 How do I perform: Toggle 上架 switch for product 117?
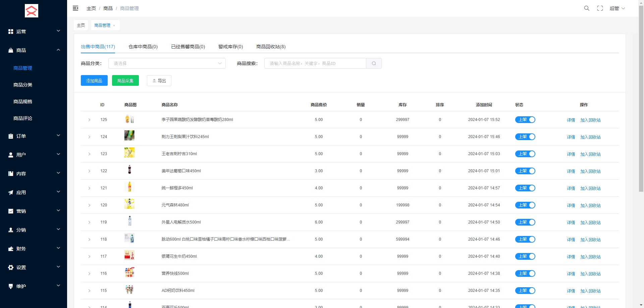(x=525, y=256)
